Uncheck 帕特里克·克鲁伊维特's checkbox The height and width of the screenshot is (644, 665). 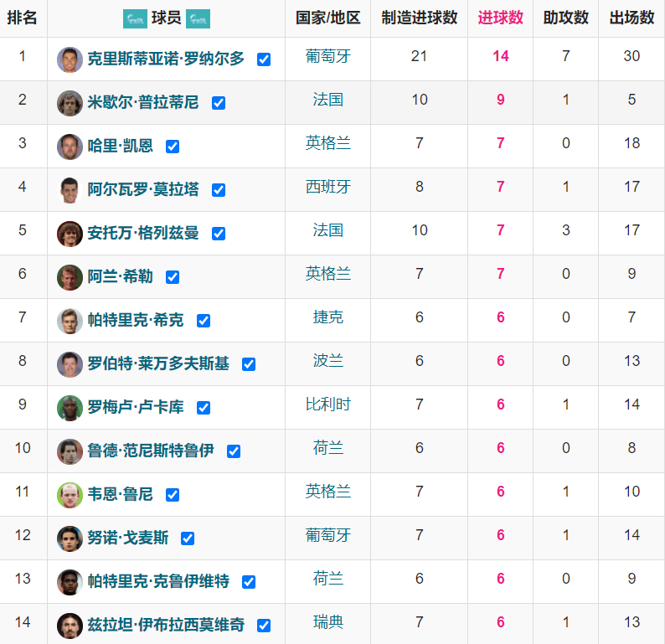(x=249, y=582)
